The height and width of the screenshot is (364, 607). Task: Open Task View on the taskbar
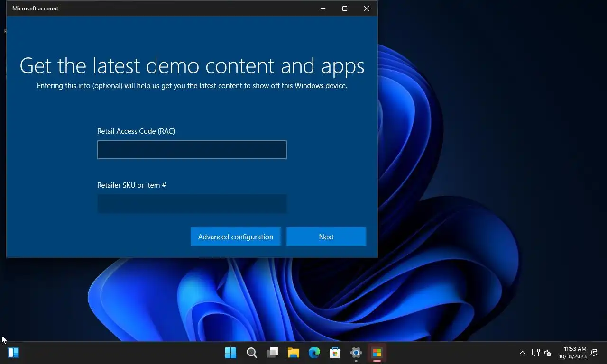click(273, 353)
